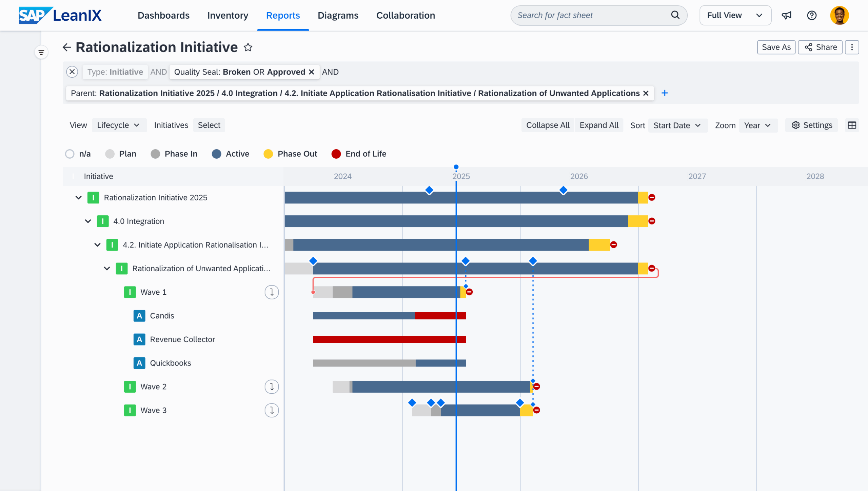Open the Reports tab
This screenshot has width=868, height=491.
283,15
